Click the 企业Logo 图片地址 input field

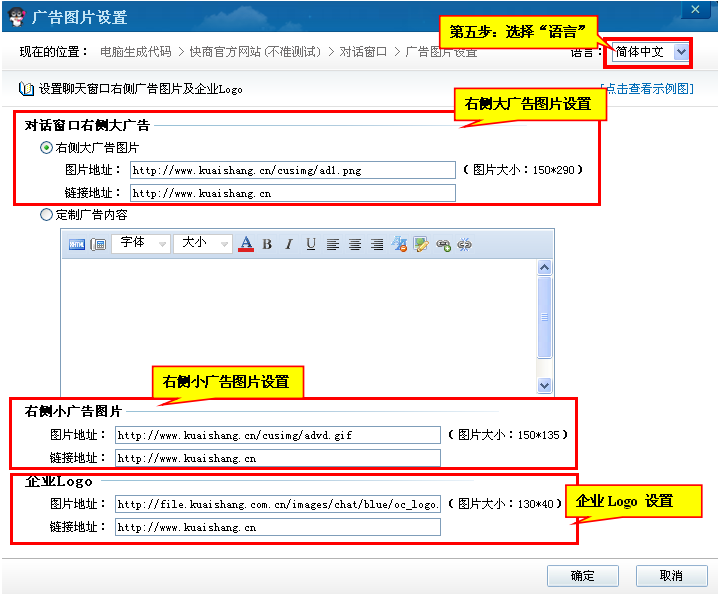point(277,504)
